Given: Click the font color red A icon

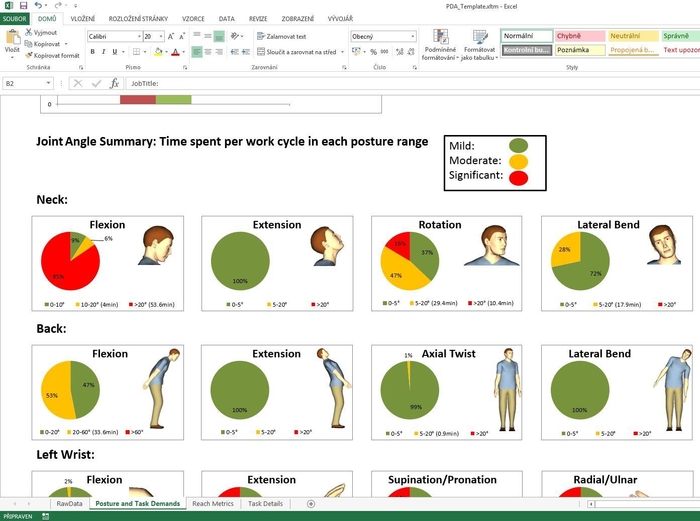Looking at the screenshot, I should pyautogui.click(x=175, y=52).
